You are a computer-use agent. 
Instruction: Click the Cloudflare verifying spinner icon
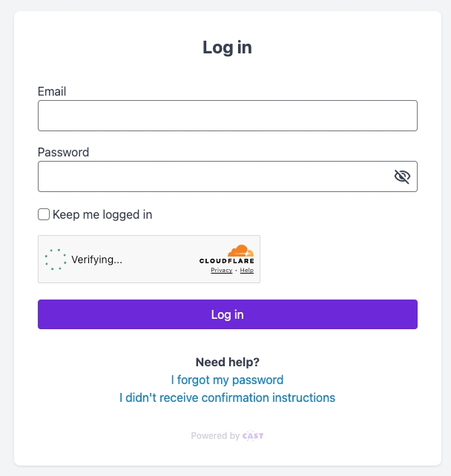56,260
